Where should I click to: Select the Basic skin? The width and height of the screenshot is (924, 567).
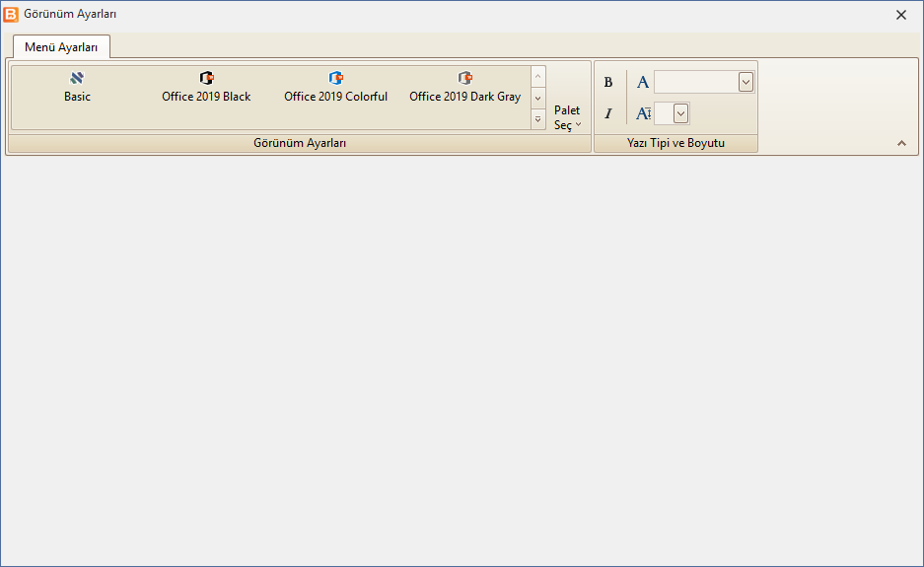pyautogui.click(x=77, y=87)
